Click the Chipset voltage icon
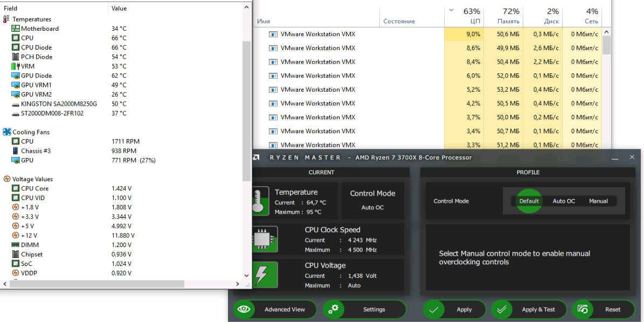 point(15,255)
